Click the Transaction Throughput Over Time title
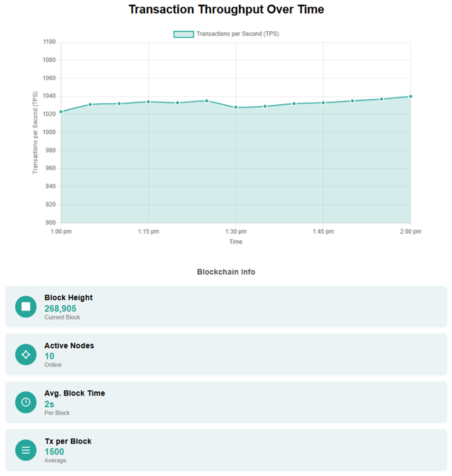 click(x=226, y=9)
